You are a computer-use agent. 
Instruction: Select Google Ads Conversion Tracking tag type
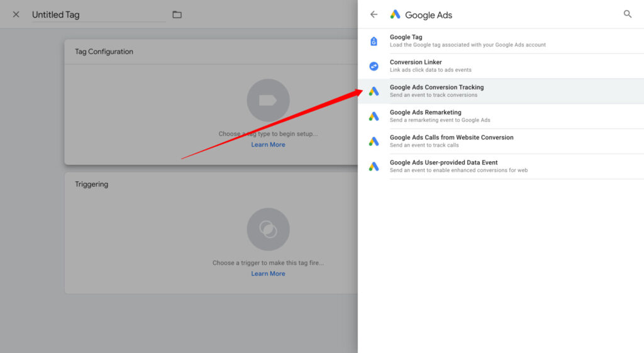point(436,87)
